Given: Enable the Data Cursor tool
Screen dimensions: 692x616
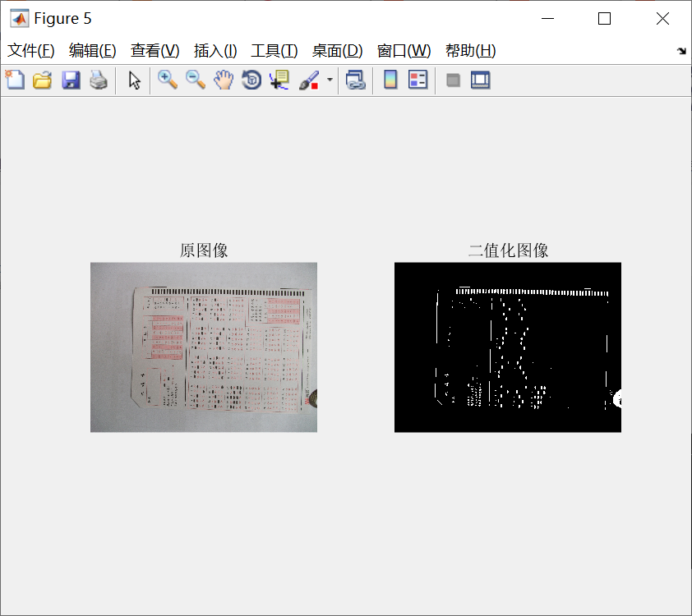Looking at the screenshot, I should [x=279, y=80].
